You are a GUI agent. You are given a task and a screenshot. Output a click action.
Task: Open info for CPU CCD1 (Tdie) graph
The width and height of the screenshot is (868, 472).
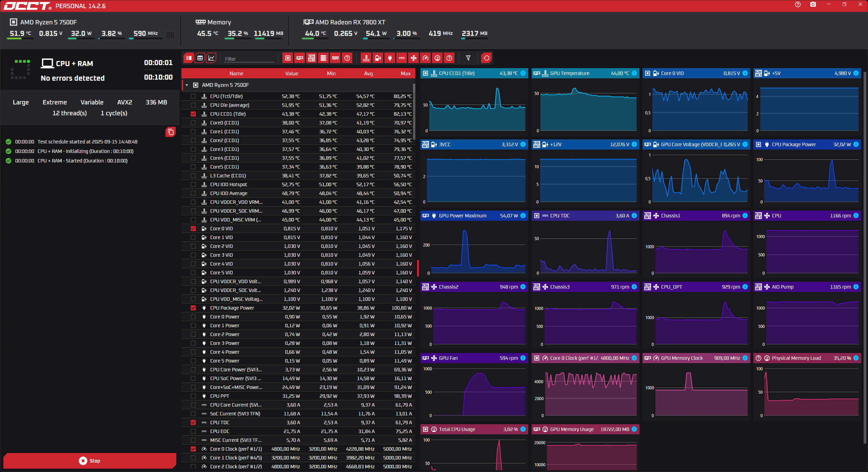coord(523,73)
